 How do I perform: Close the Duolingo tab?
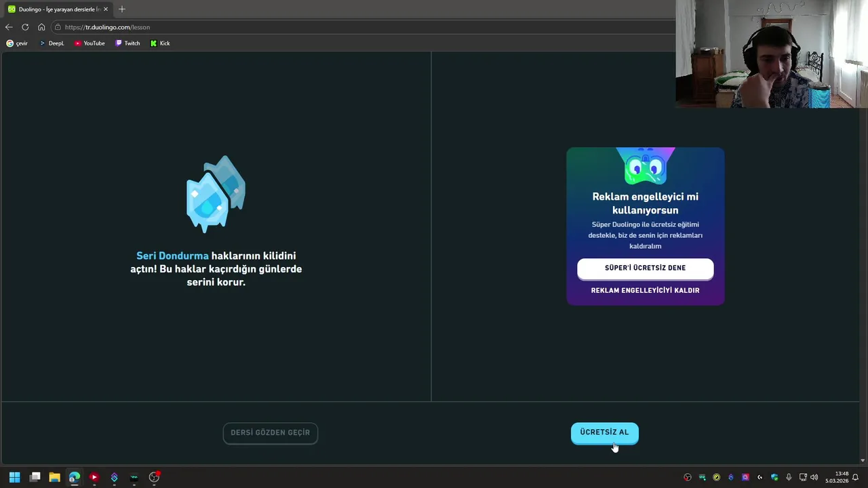106,9
